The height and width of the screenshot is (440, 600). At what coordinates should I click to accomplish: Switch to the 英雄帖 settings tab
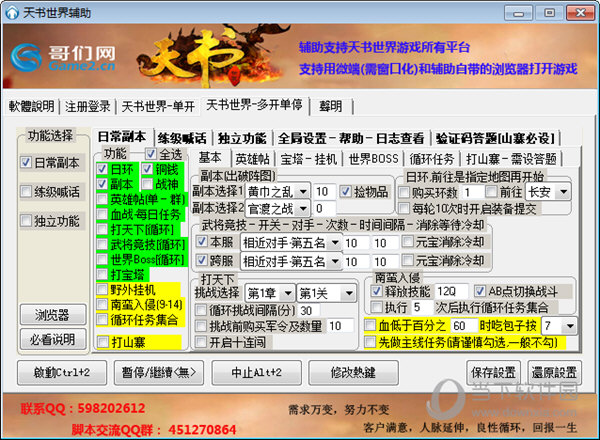[x=253, y=159]
